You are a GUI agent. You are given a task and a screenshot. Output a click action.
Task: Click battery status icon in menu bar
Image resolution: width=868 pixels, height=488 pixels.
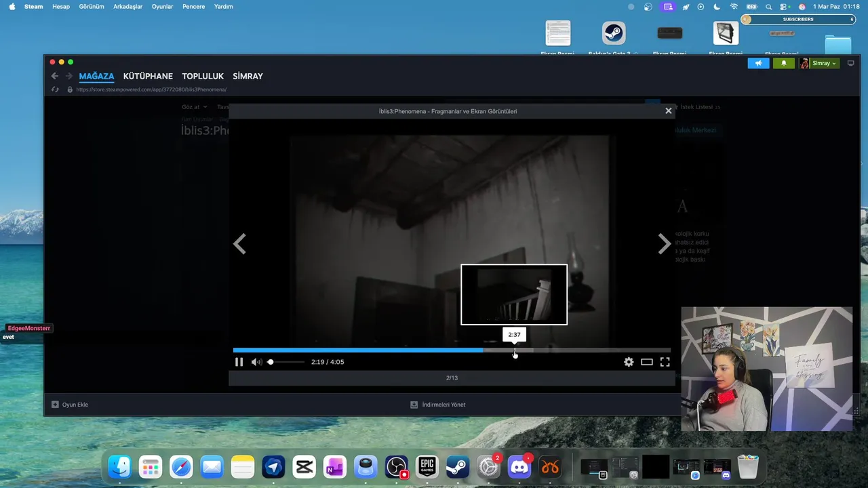(x=751, y=7)
